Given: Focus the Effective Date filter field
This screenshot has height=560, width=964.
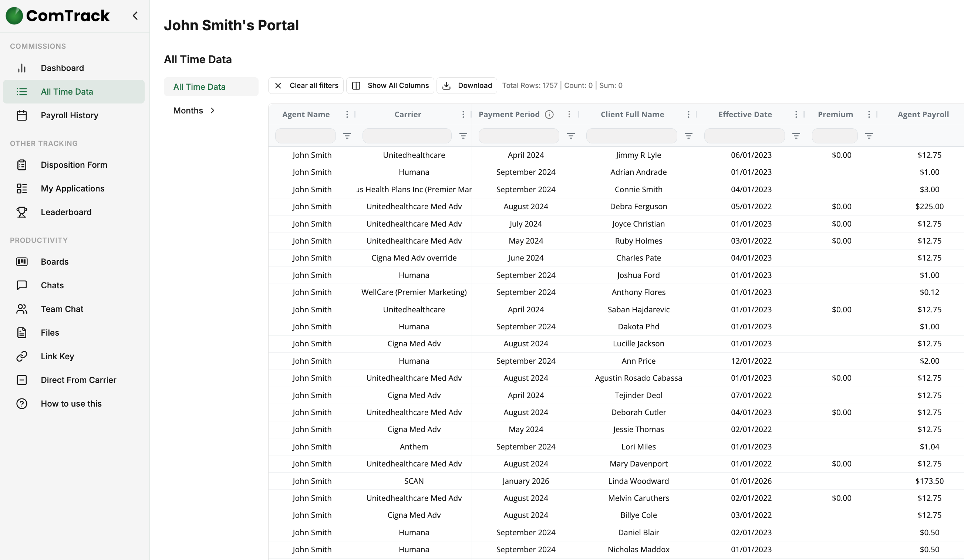Looking at the screenshot, I should 744,136.
